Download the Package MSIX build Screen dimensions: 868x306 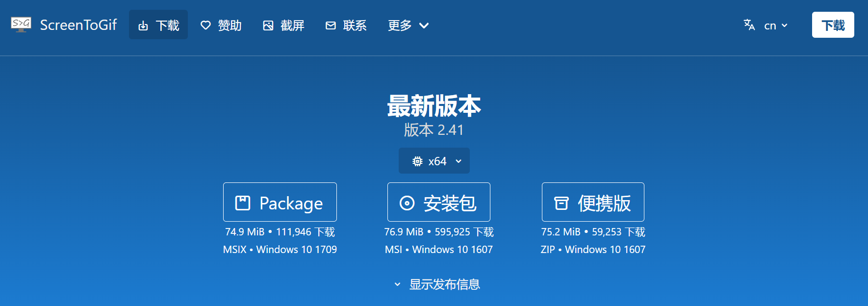pos(280,202)
